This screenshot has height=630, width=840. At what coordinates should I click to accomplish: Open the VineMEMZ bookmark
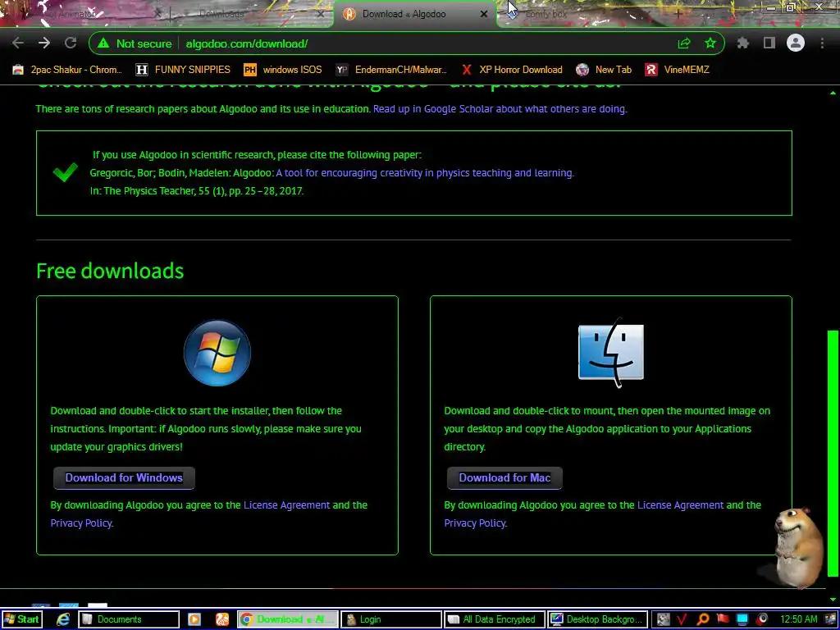point(677,70)
